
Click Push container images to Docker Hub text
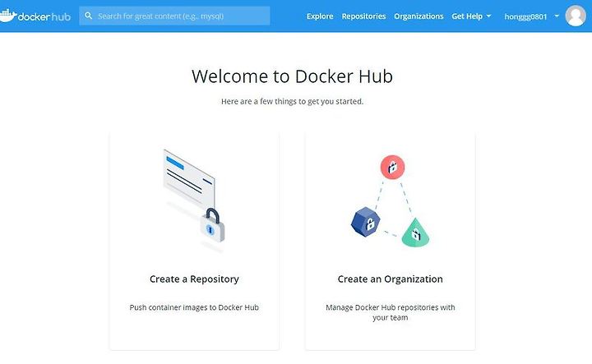pyautogui.click(x=194, y=307)
